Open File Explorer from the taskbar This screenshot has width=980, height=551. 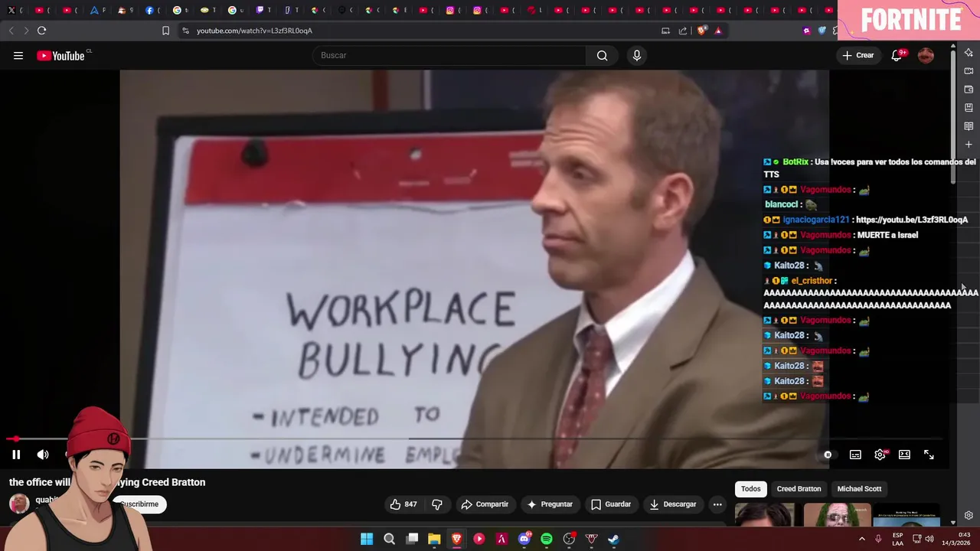pyautogui.click(x=434, y=539)
